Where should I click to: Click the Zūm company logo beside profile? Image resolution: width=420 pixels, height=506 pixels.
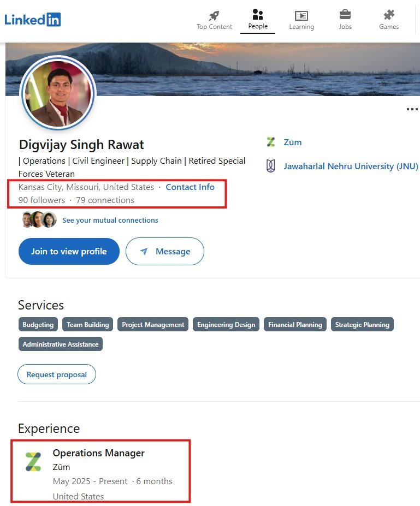(x=271, y=142)
